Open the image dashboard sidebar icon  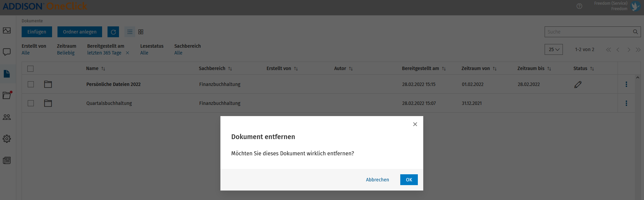pos(7,30)
